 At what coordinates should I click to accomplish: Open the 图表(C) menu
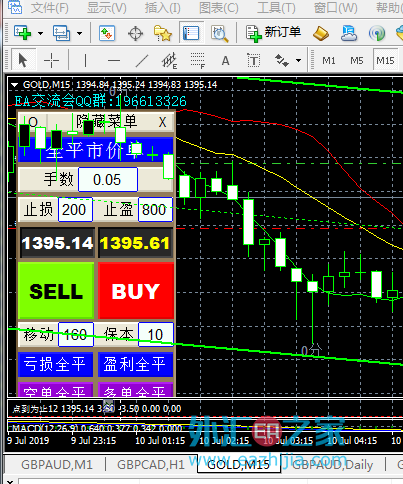219,8
